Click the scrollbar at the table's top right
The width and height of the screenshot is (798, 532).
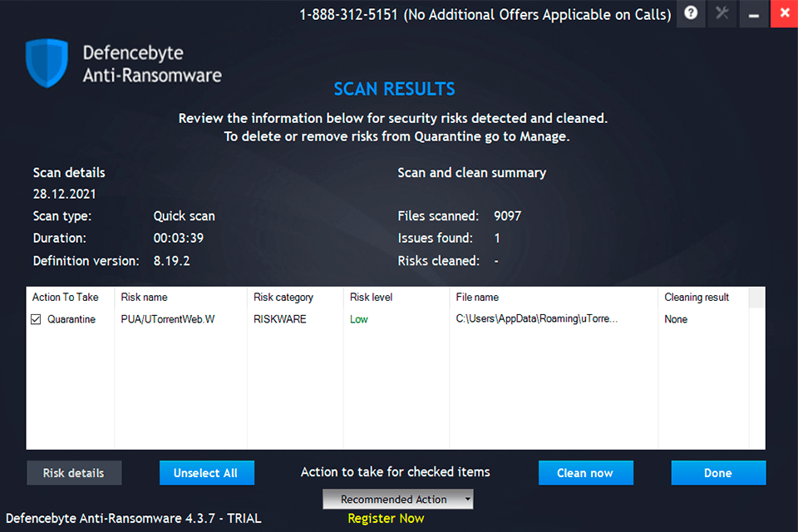point(756,298)
